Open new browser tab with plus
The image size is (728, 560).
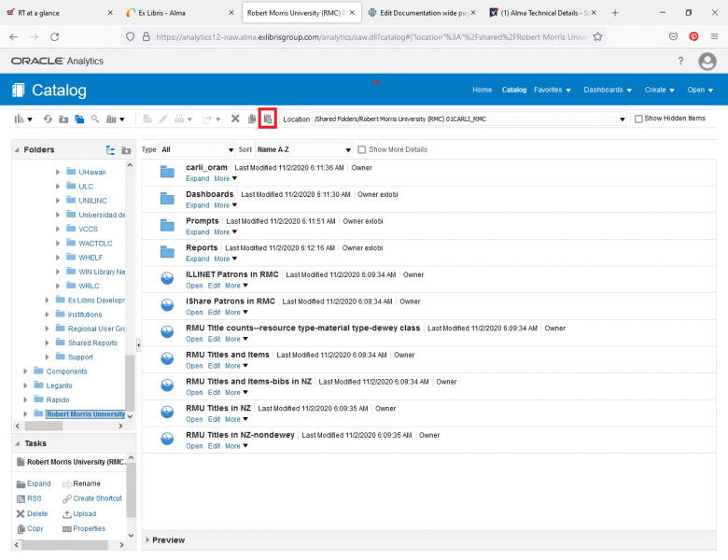[x=615, y=13]
